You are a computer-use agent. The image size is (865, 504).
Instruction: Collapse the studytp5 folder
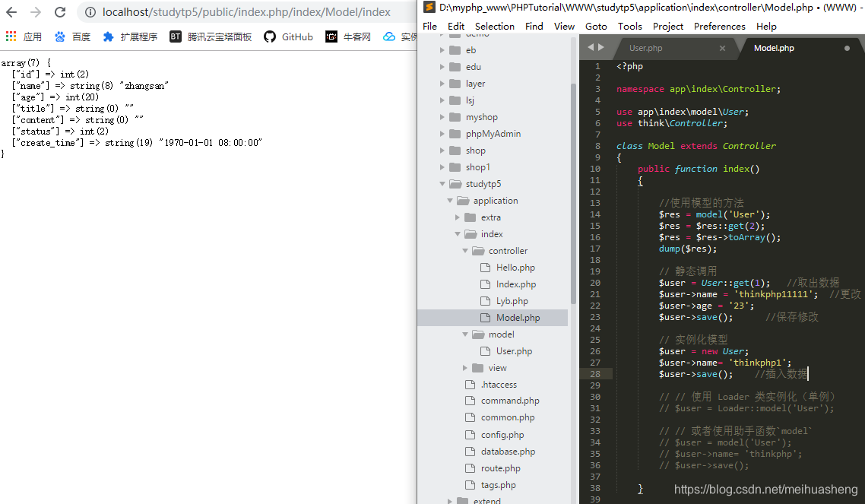coord(441,183)
